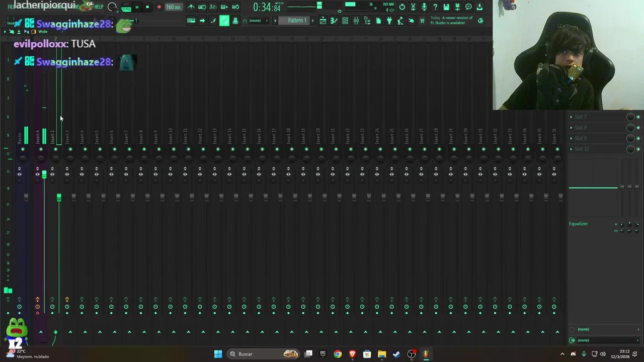Image resolution: width=644 pixels, height=362 pixels.
Task: Open File Explorer from taskbar
Action: click(382, 354)
